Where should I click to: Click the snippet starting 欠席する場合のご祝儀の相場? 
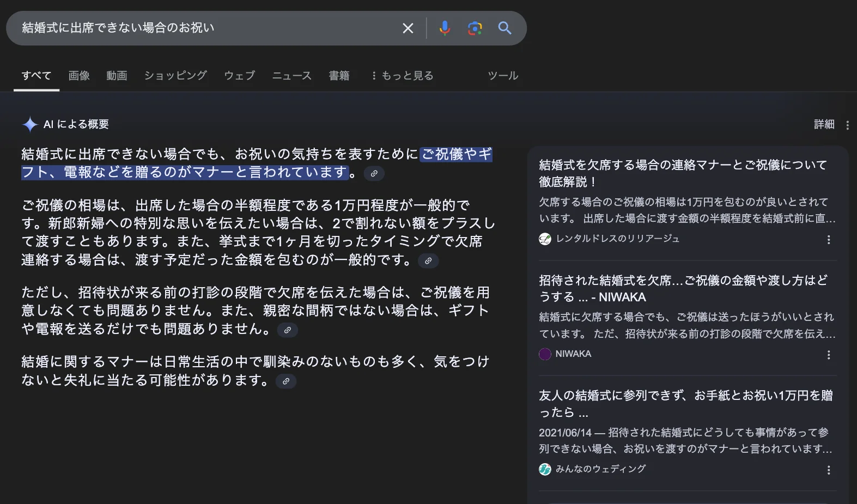pyautogui.click(x=687, y=210)
